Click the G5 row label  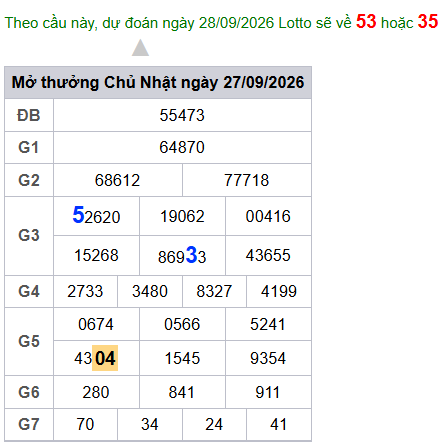pos(29,341)
